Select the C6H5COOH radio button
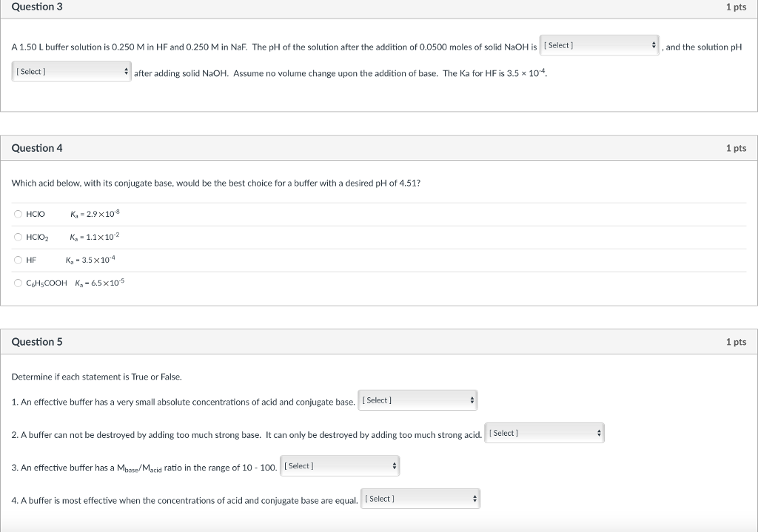 [x=19, y=283]
